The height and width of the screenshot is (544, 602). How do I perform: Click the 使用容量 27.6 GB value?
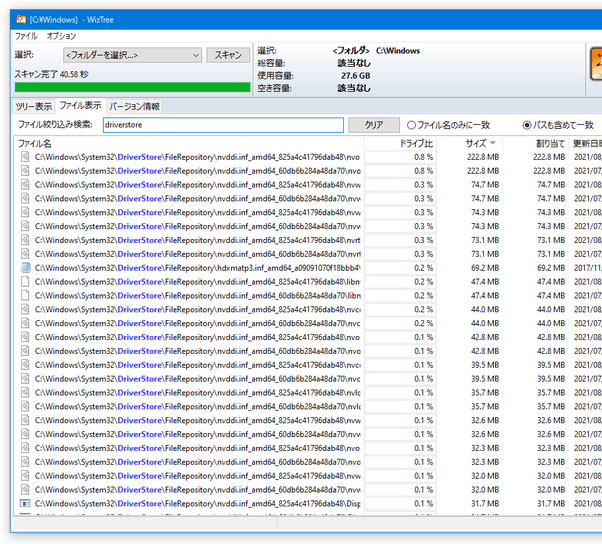click(x=356, y=76)
